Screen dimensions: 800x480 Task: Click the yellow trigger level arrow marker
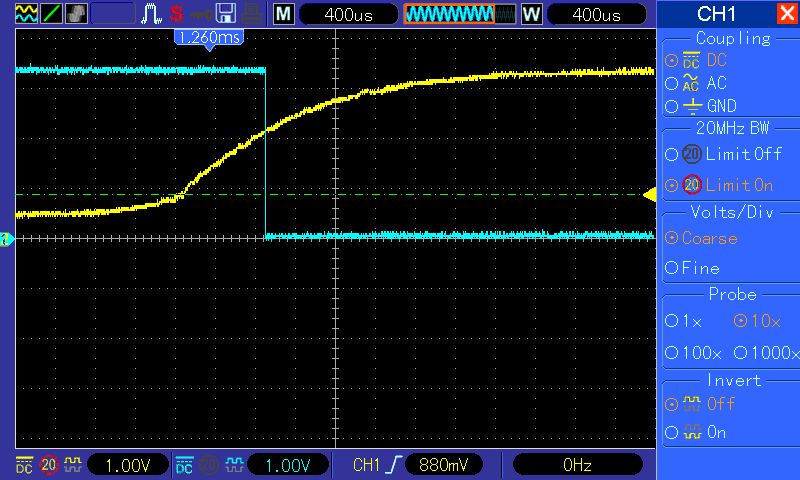(649, 195)
